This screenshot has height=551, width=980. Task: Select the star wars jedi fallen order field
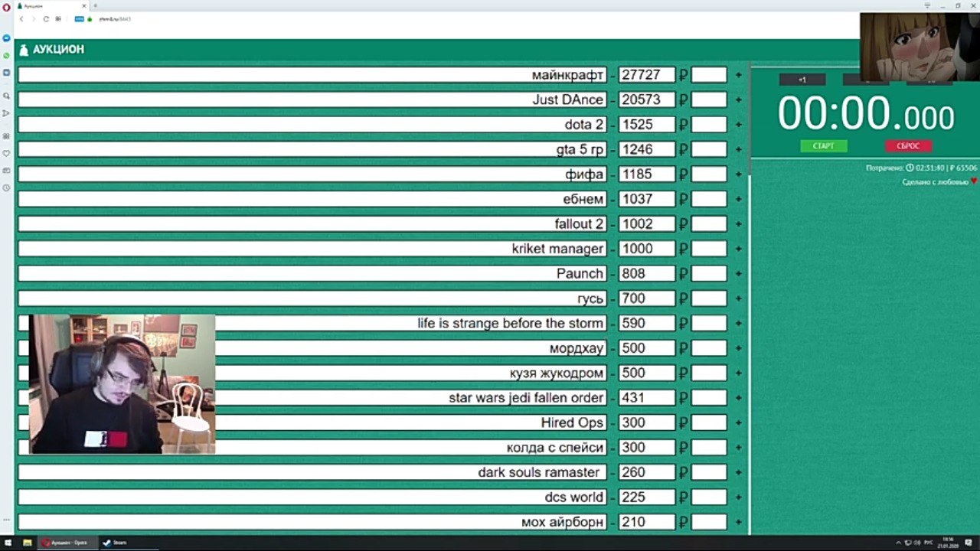312,398
